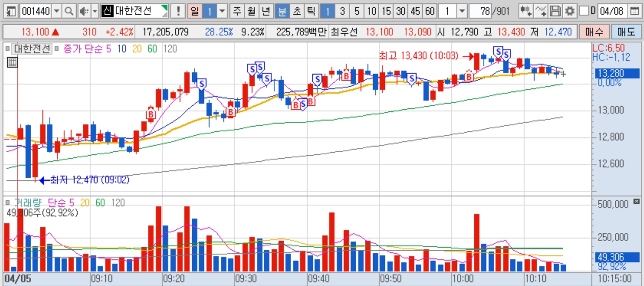This screenshot has width=644, height=286.
Task: Click the data grid icon under stock name
Action: click(12, 63)
